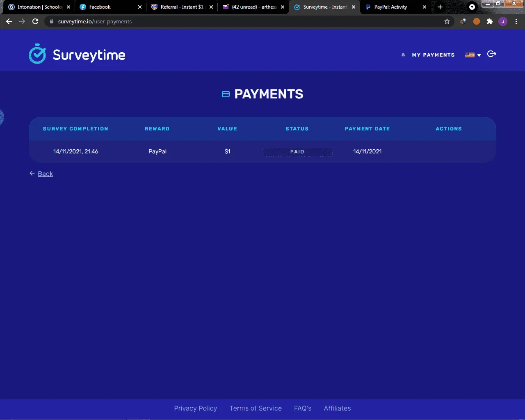This screenshot has height=420, width=525.
Task: Click the address bar URL
Action: click(95, 21)
